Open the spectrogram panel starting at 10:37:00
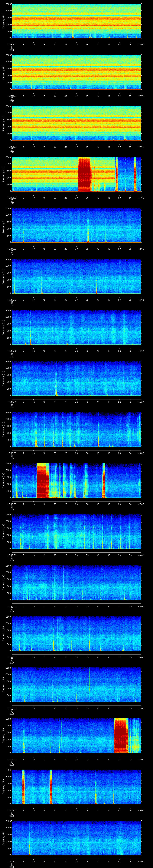The image size is (153, 868). (x=77, y=21)
